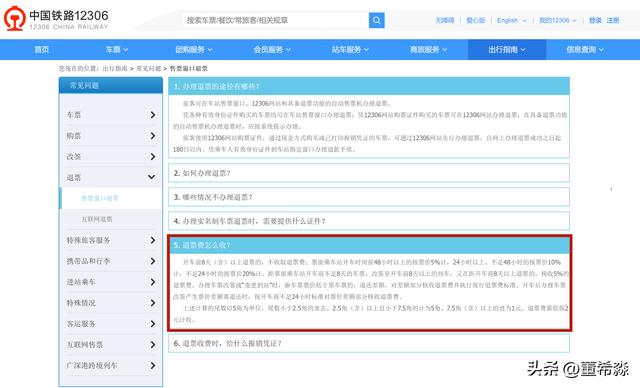Collapse the 退票 sidebar category chevron
The image size is (640, 388).
(151, 177)
